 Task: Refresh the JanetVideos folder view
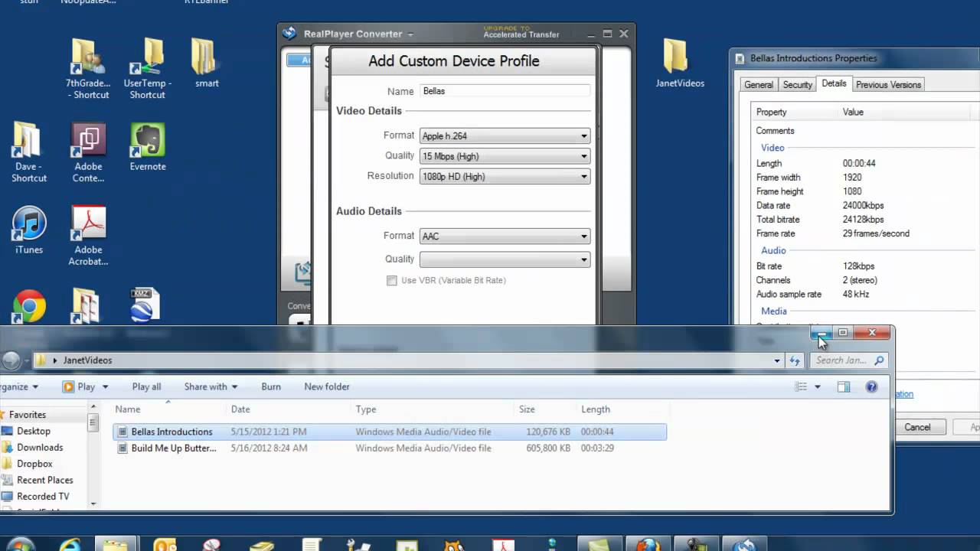(795, 360)
